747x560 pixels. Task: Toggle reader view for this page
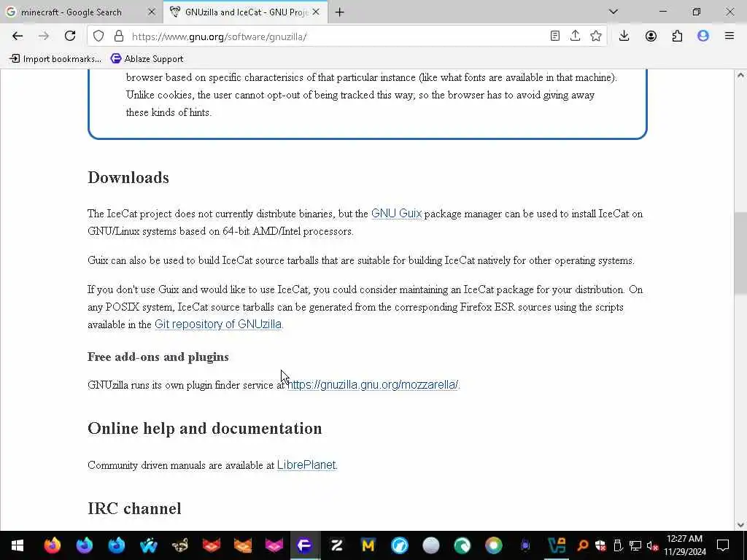(554, 36)
